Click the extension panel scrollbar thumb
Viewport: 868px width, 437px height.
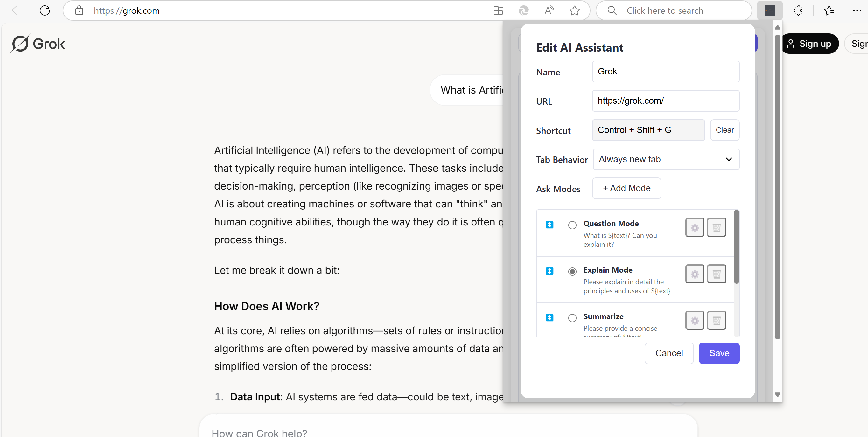coord(777,187)
